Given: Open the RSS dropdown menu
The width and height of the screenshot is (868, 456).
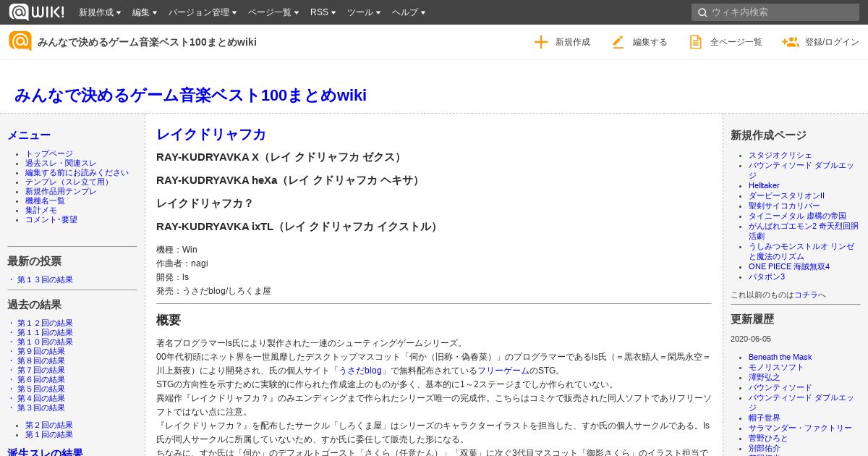Looking at the screenshot, I should point(323,12).
